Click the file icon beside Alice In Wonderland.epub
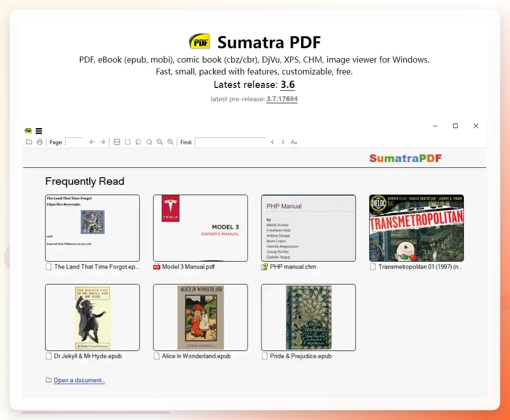The height and width of the screenshot is (420, 510). point(157,356)
